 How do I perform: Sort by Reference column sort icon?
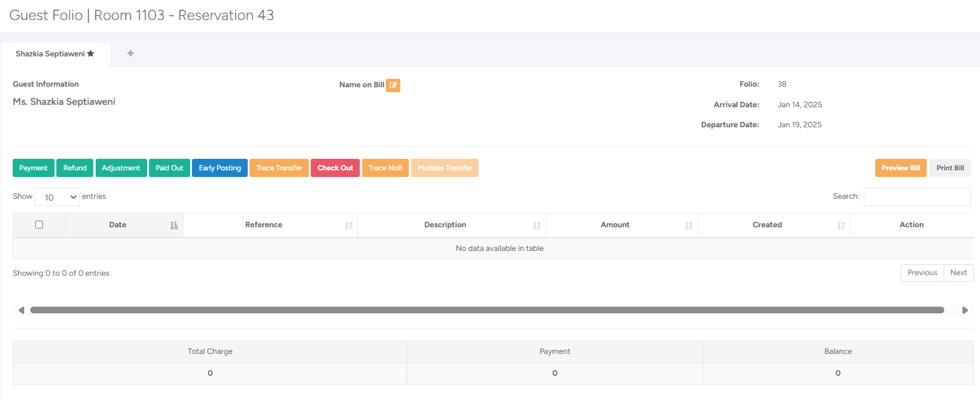(x=348, y=225)
